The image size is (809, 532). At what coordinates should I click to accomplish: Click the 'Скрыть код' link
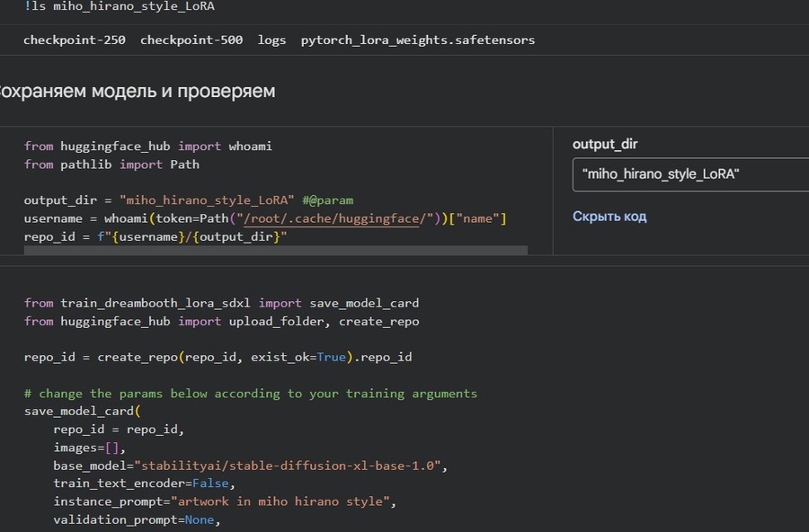click(609, 217)
